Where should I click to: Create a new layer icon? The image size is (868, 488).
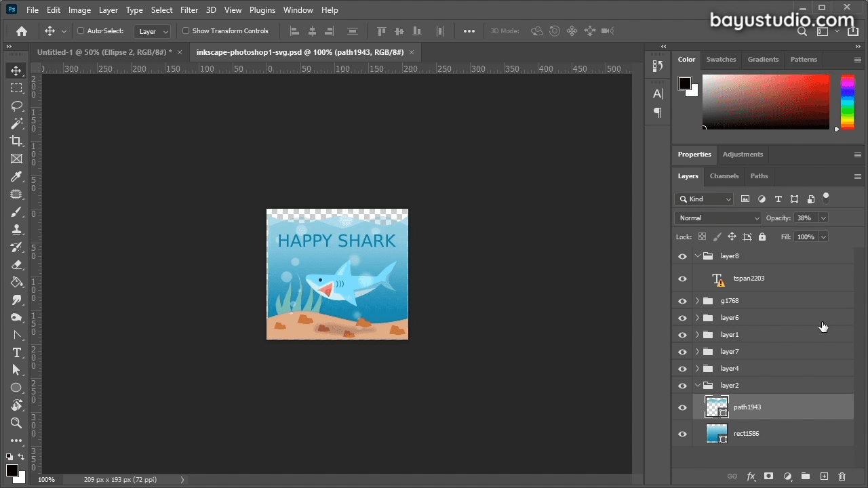click(x=824, y=476)
